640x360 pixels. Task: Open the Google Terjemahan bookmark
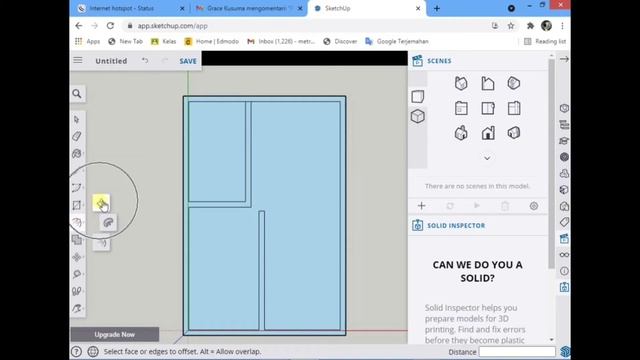click(x=397, y=41)
